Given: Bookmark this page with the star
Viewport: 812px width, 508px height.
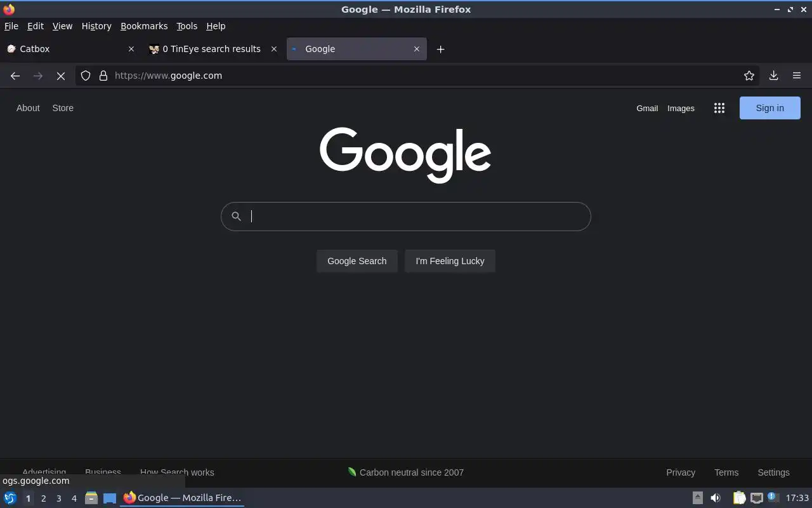Looking at the screenshot, I should [x=749, y=76].
